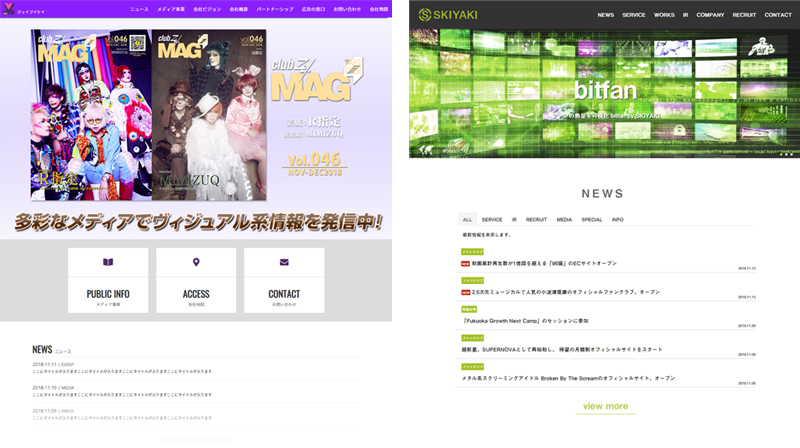The height and width of the screenshot is (448, 800).
Task: Open the Broken By The Scream news item
Action: 568,378
